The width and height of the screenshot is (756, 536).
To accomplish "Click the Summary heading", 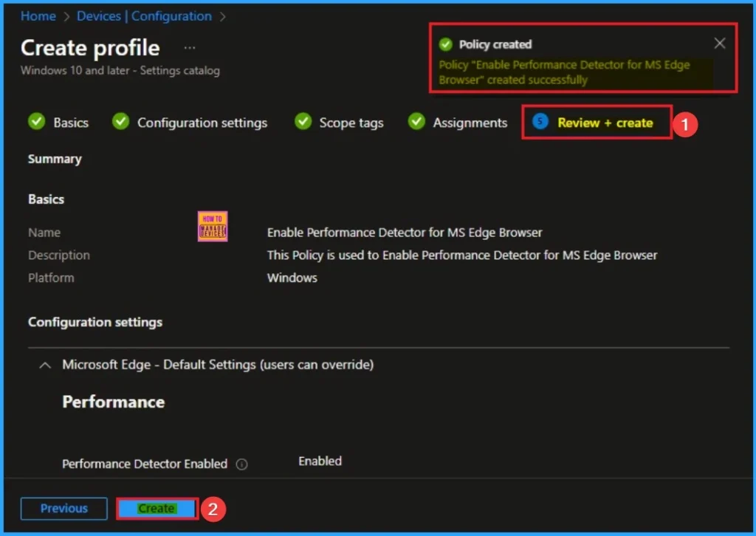I will 55,159.
